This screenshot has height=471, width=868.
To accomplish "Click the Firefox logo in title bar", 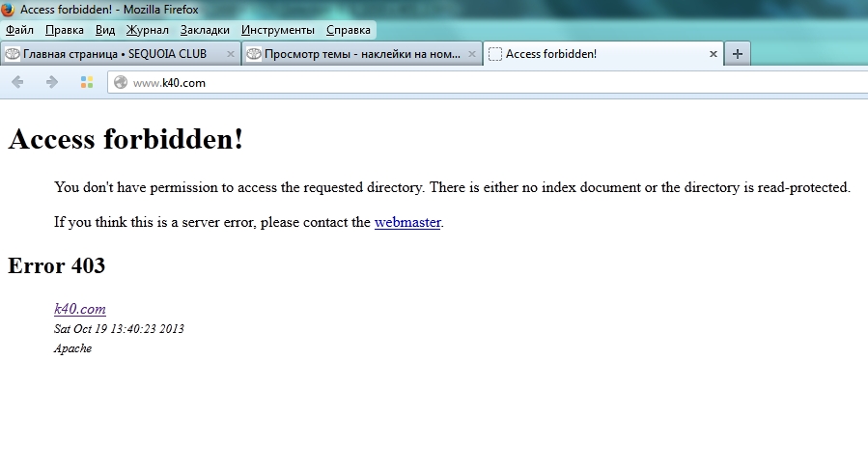I will click(10, 10).
